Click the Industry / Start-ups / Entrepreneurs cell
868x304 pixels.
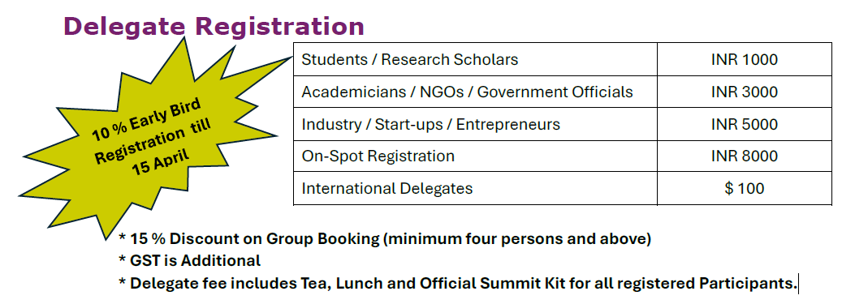pyautogui.click(x=475, y=124)
